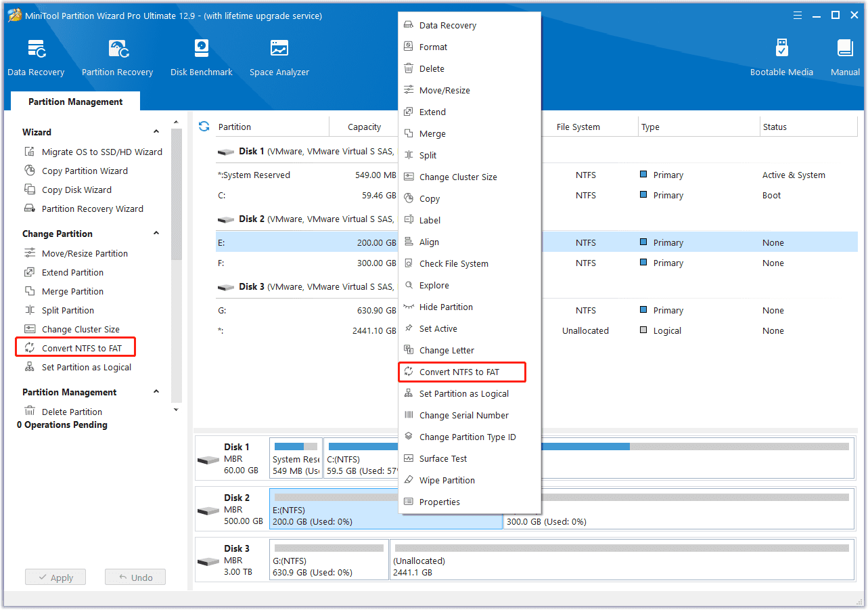The height and width of the screenshot is (610, 868).
Task: Choose Align from context menu
Action: point(469,242)
